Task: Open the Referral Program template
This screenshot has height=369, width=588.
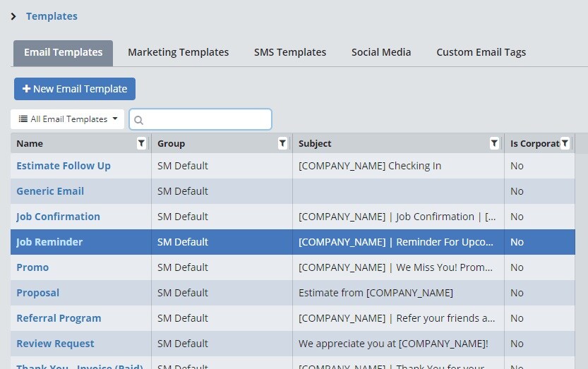Action: 59,318
